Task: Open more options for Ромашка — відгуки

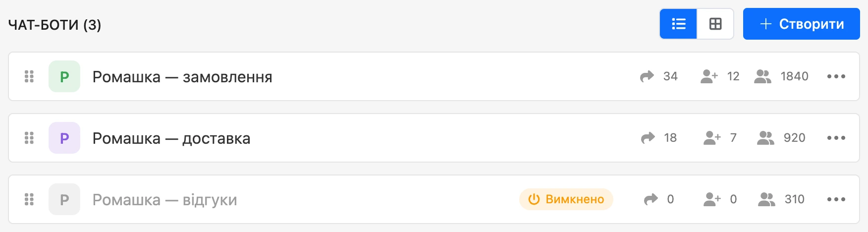Action: click(x=836, y=199)
